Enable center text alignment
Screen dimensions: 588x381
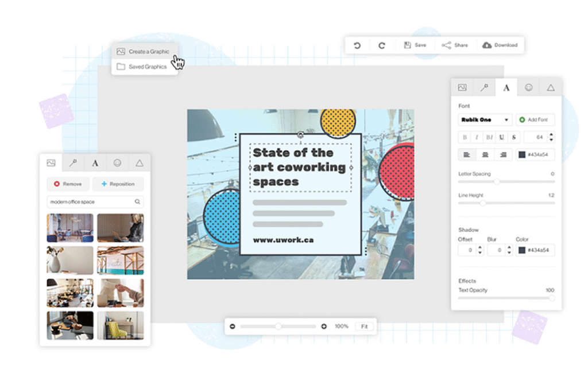(x=485, y=154)
